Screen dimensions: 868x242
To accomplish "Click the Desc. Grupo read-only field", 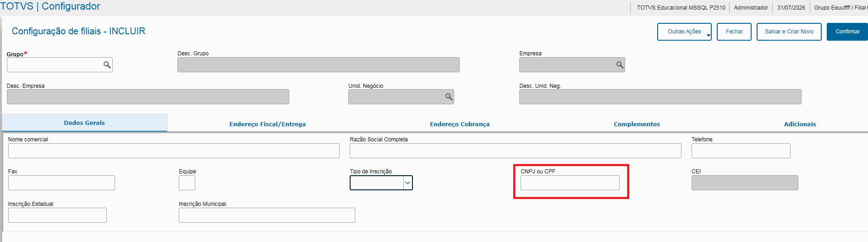I will tap(319, 65).
